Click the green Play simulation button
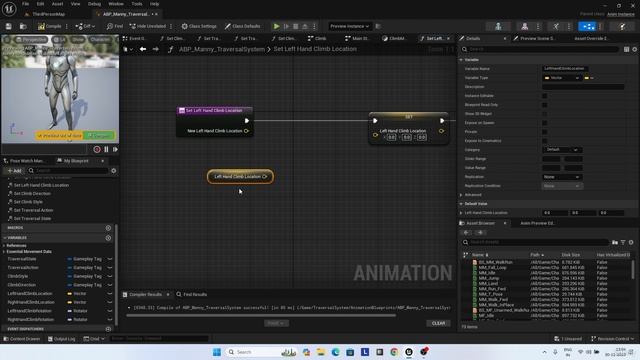640x360 pixels. click(x=276, y=26)
